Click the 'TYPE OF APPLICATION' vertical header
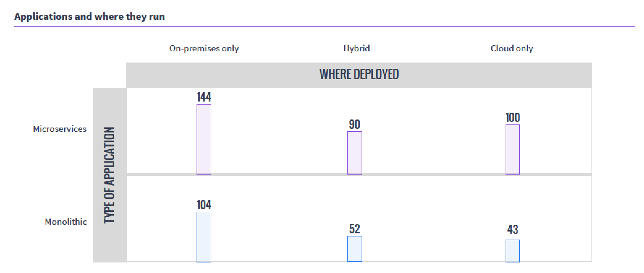Viewport: 644px width, 273px height. click(x=109, y=175)
